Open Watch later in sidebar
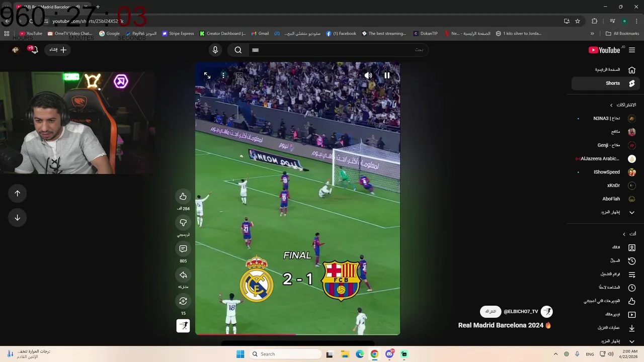The image size is (644, 362). pyautogui.click(x=606, y=288)
